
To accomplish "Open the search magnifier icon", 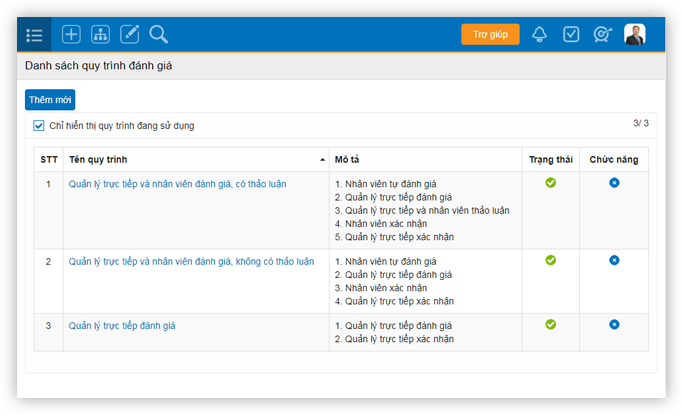I will (x=158, y=35).
